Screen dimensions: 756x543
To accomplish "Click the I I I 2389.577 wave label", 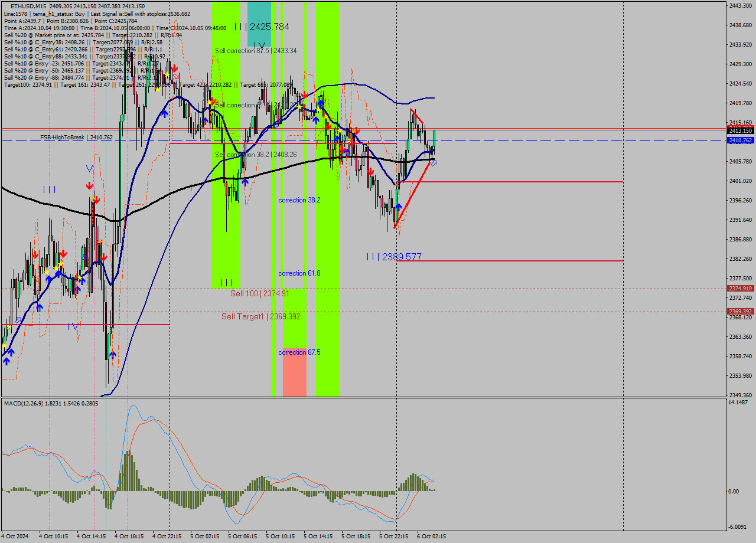I will [x=394, y=257].
